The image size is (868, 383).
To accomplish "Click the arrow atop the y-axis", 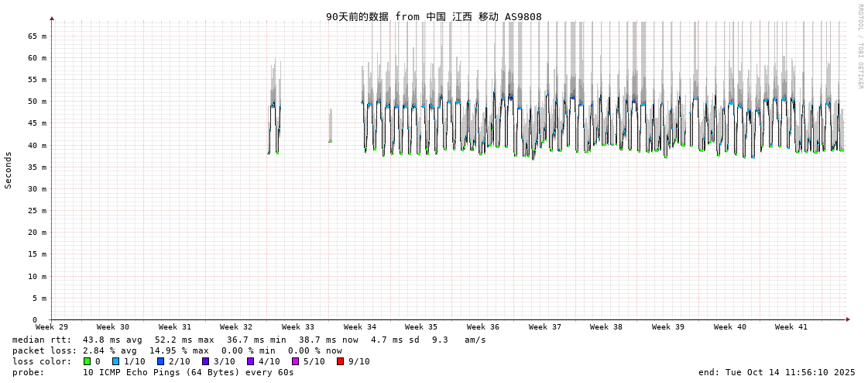I will coord(52,18).
